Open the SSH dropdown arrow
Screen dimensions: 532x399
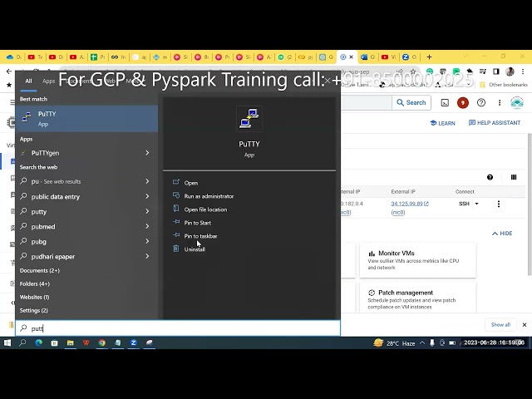click(x=476, y=204)
